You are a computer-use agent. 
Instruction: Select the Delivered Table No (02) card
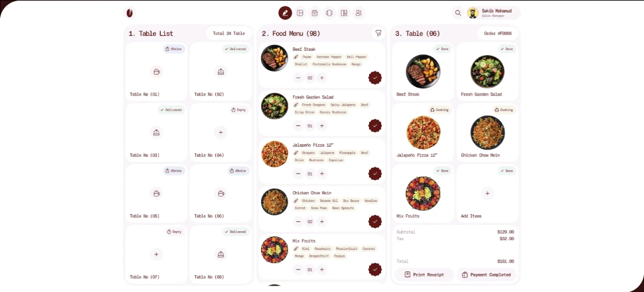[x=220, y=71]
